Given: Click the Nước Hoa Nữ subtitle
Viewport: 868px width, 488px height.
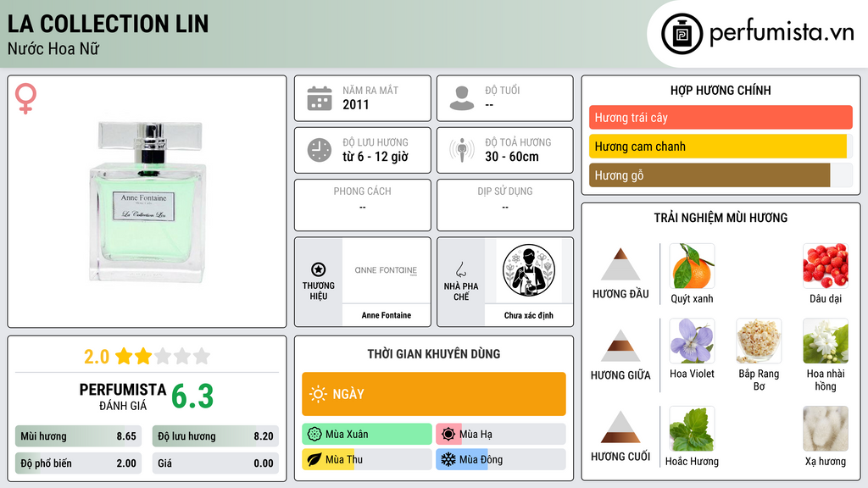Looking at the screenshot, I should click(x=53, y=48).
